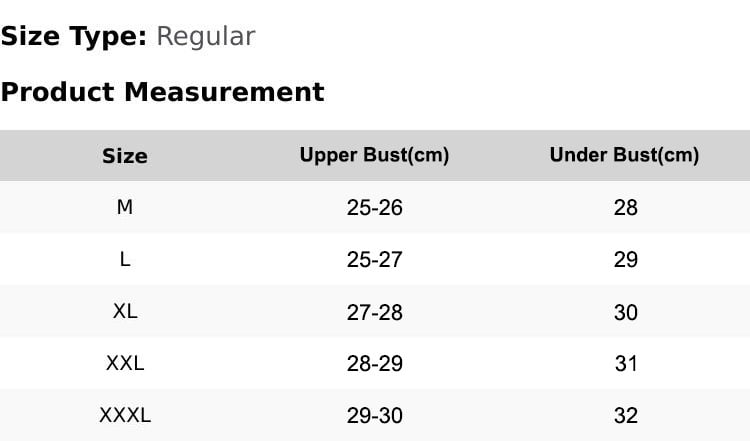Image resolution: width=750 pixels, height=441 pixels.
Task: Select the L size cell
Action: point(125,259)
